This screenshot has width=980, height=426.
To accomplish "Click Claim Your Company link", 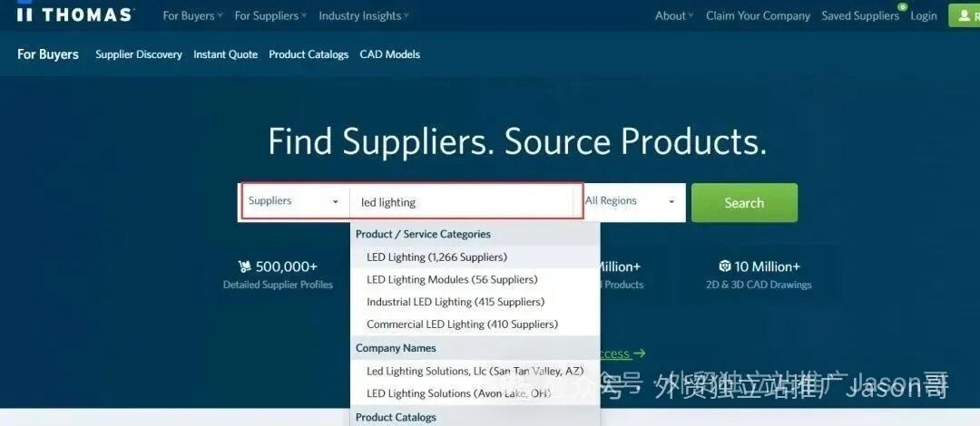I will [x=758, y=16].
